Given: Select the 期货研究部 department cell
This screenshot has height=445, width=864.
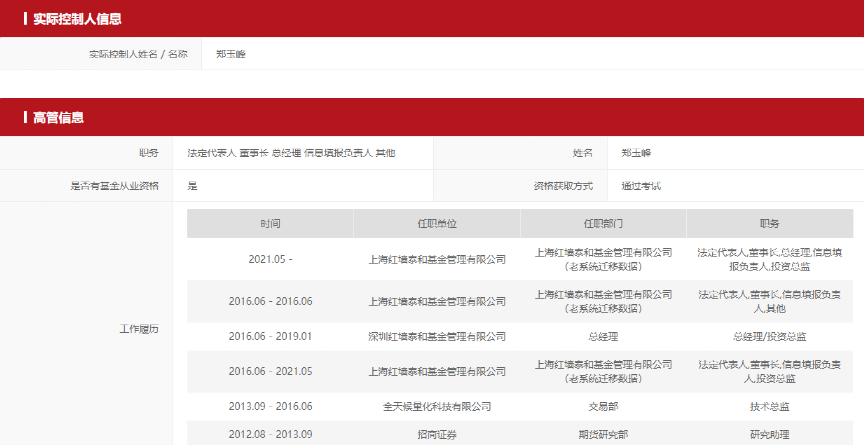Looking at the screenshot, I should click(603, 434).
